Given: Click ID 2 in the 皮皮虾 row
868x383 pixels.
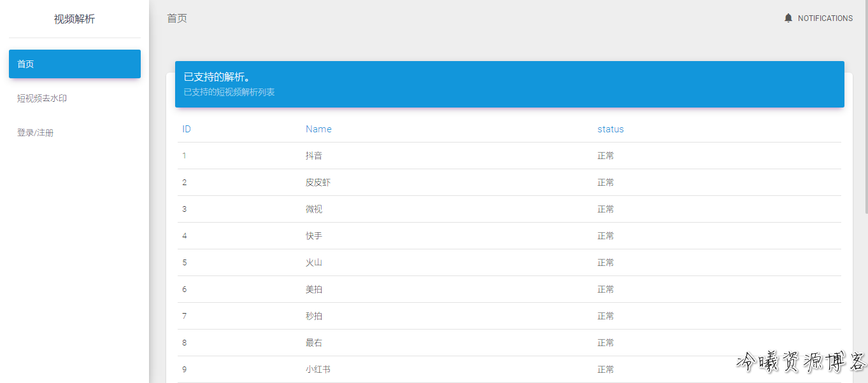Looking at the screenshot, I should [185, 183].
